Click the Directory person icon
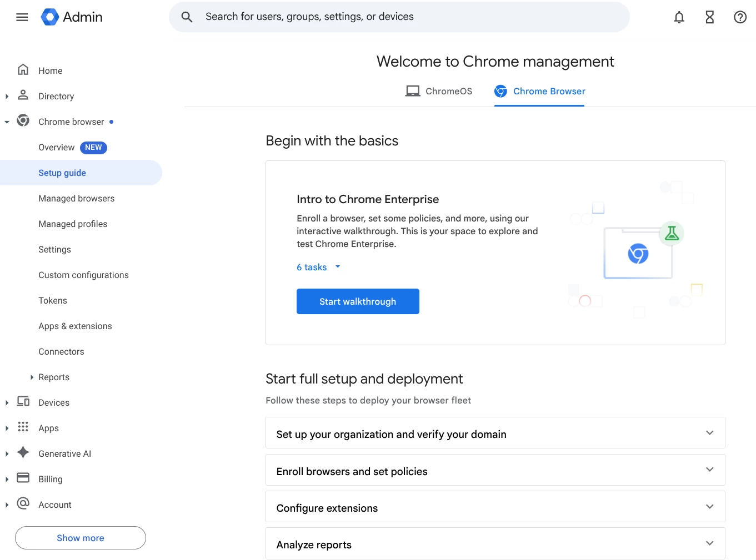Image resolution: width=756 pixels, height=560 pixels. (23, 95)
